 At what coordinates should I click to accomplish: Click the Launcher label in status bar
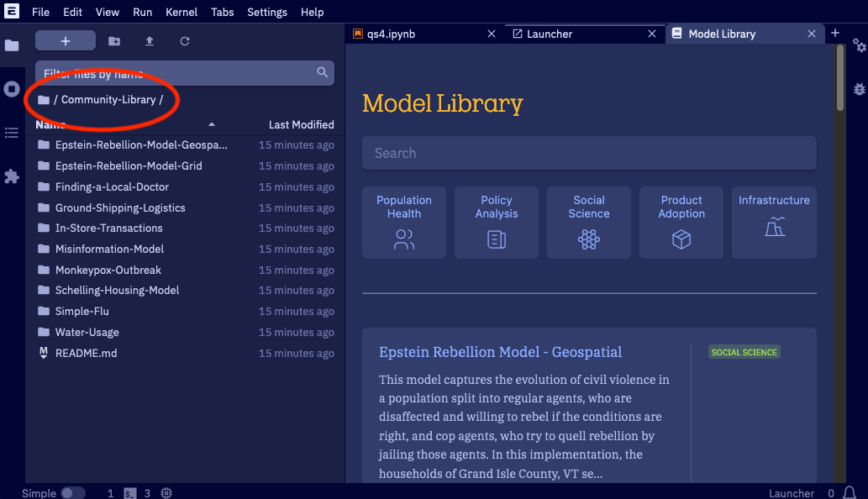click(791, 493)
